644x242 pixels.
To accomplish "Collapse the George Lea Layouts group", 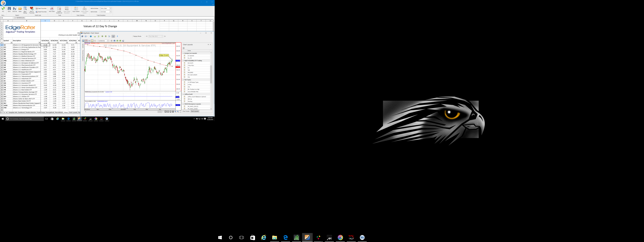I will pyautogui.click(x=183, y=53).
